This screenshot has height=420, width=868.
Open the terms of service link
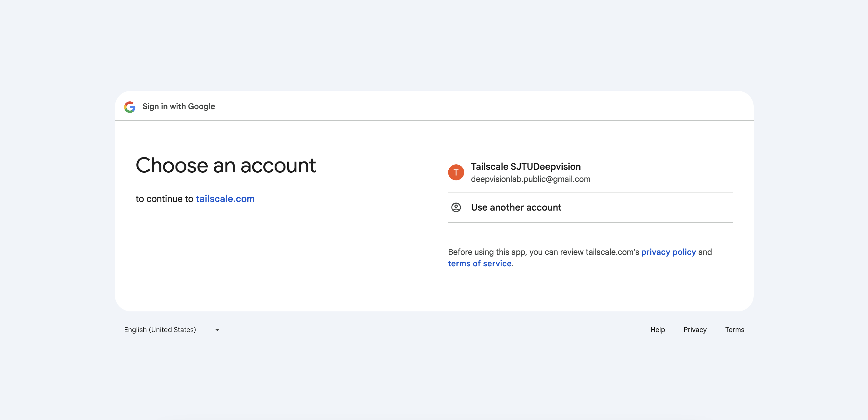click(479, 264)
